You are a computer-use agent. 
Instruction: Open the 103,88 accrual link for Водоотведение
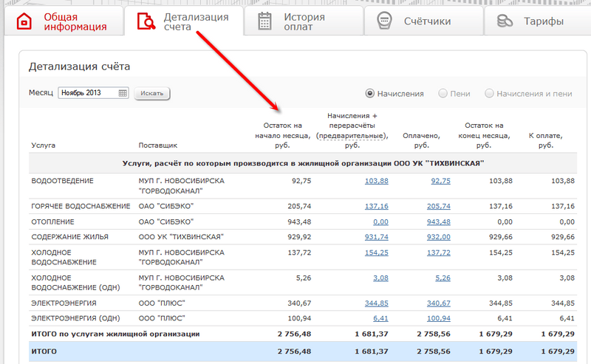pos(376,181)
